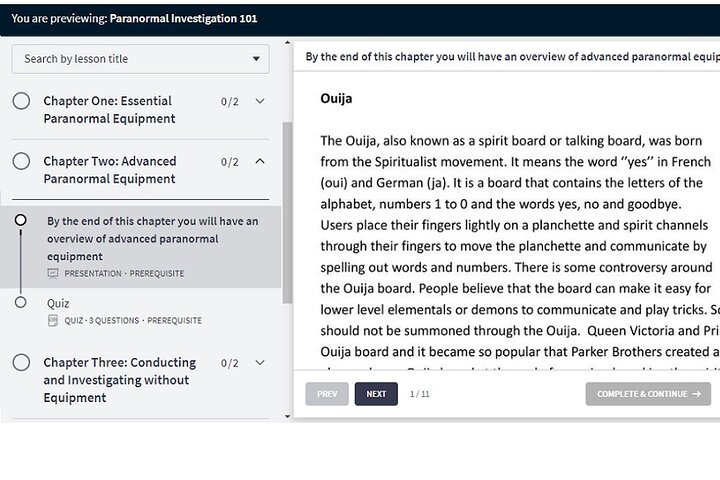Screen dimensions: 720x480
Task: Click the PREV button
Action: [x=327, y=394]
